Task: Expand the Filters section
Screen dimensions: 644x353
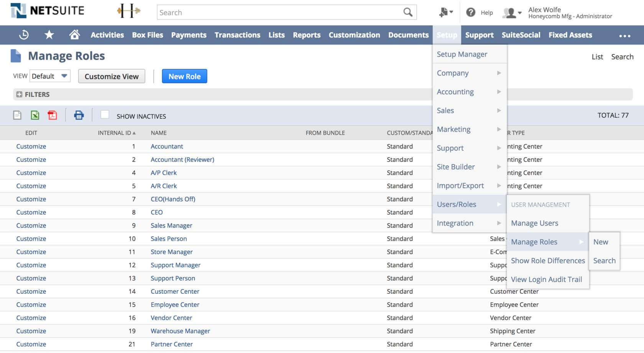Action: click(x=19, y=95)
